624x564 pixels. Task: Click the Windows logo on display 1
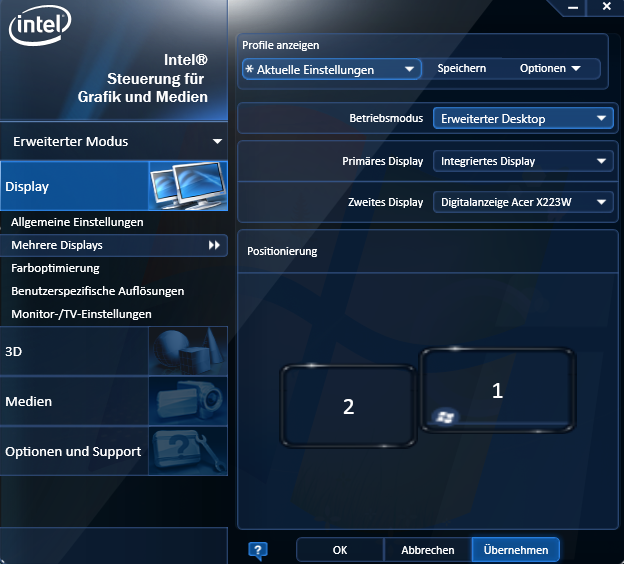click(x=445, y=417)
